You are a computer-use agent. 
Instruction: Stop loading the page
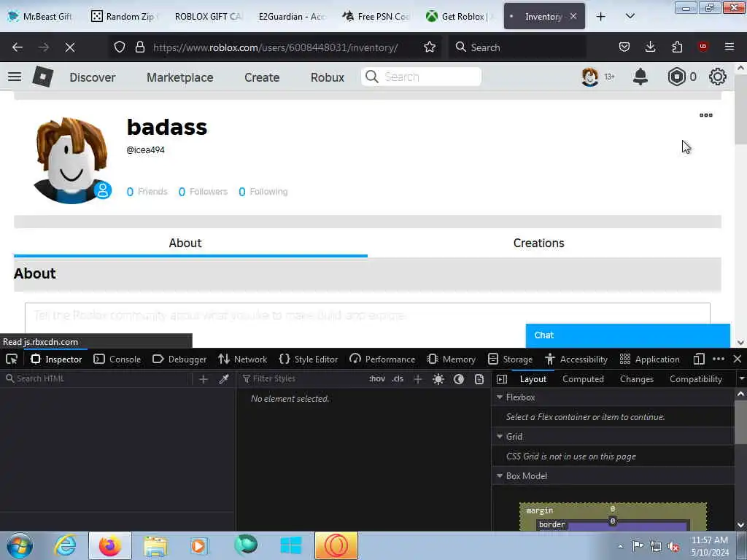70,47
